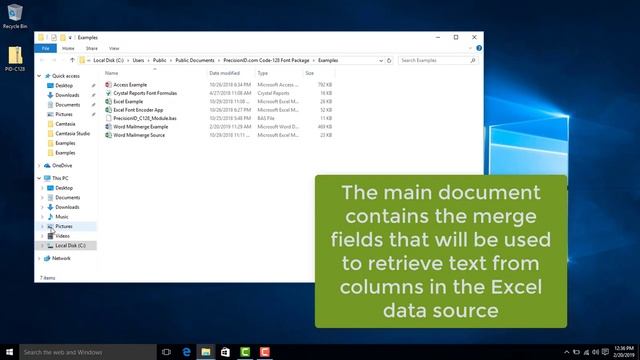Screen dimensions: 640x360
Task: Open the volume tray icon
Action: coord(596,352)
